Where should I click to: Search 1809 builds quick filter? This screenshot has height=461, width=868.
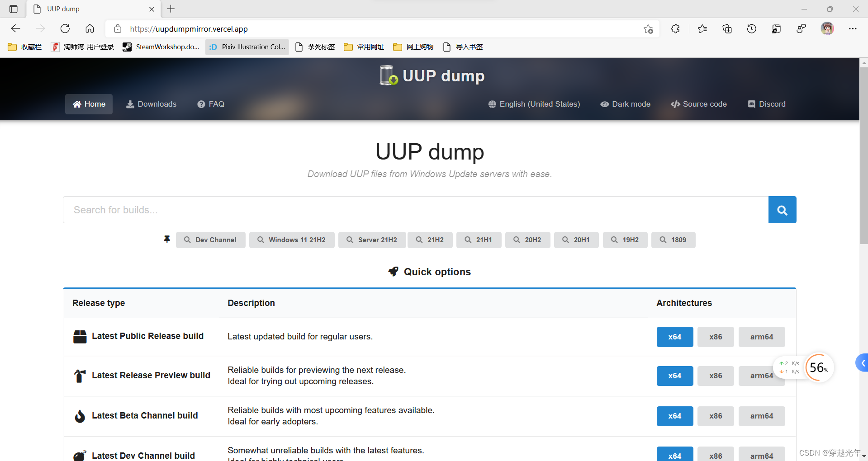[674, 240]
